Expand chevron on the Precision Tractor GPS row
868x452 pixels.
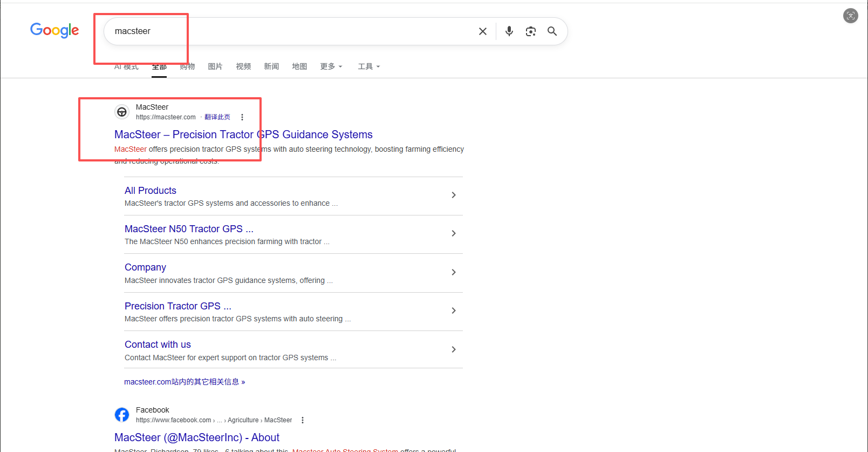point(454,311)
